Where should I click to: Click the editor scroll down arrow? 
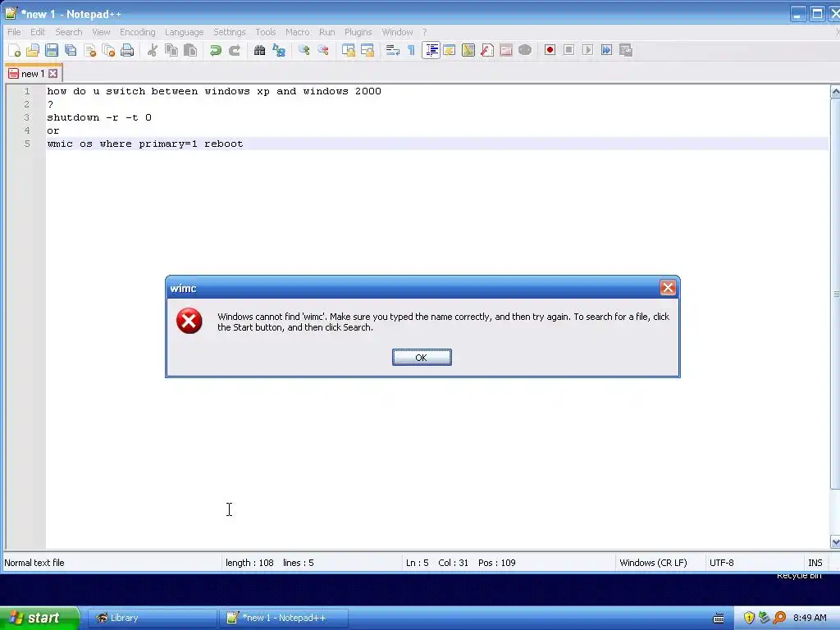click(835, 542)
